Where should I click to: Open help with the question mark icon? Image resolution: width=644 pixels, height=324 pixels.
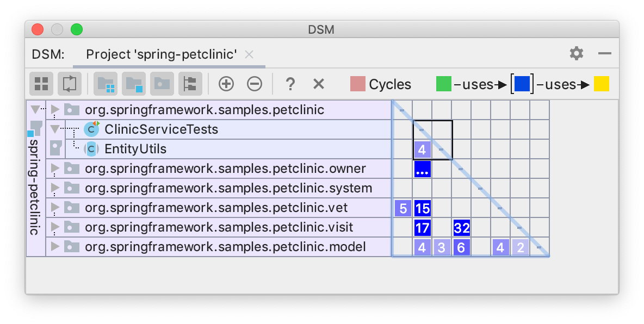(290, 84)
